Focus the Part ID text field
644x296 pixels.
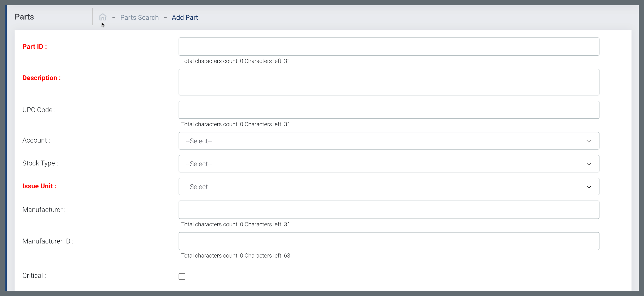[389, 47]
